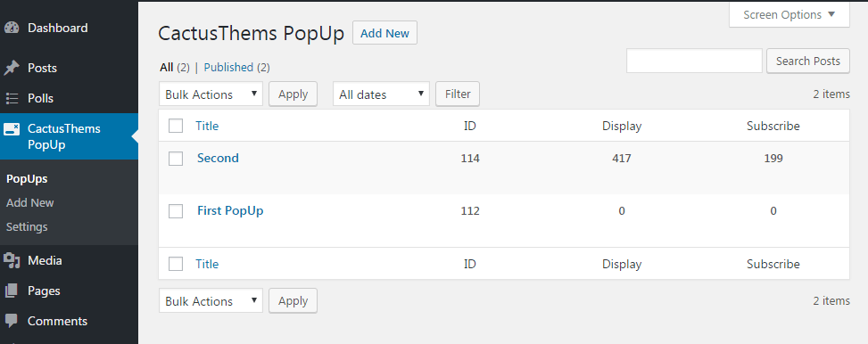
Task: Click into the search posts text field
Action: pos(694,61)
